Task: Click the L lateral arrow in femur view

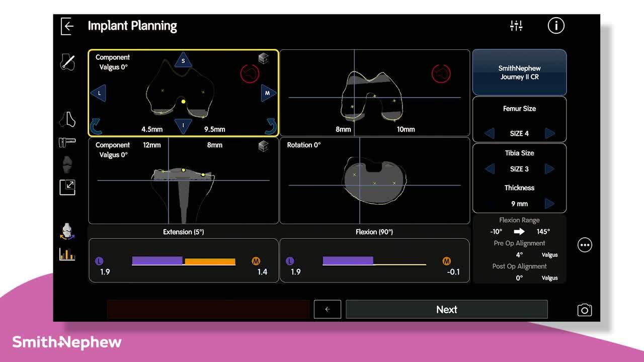Action: pyautogui.click(x=99, y=93)
